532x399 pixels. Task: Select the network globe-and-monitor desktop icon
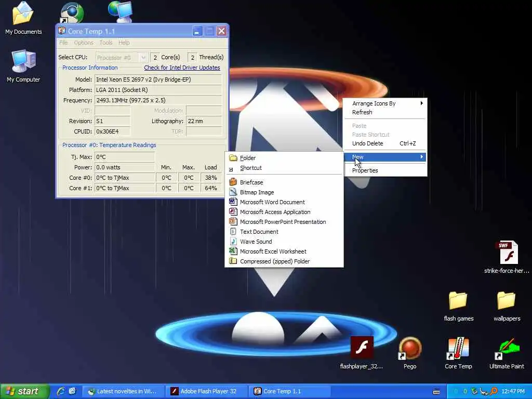[x=121, y=11]
